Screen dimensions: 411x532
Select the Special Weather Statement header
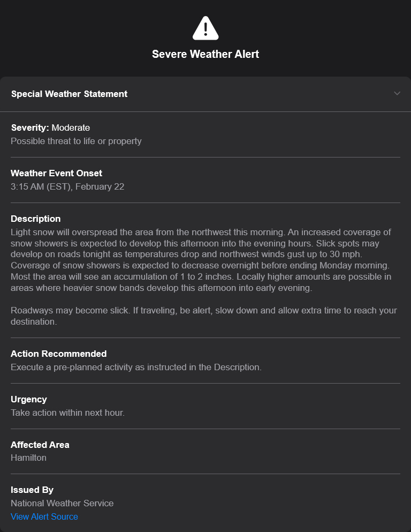[69, 94]
